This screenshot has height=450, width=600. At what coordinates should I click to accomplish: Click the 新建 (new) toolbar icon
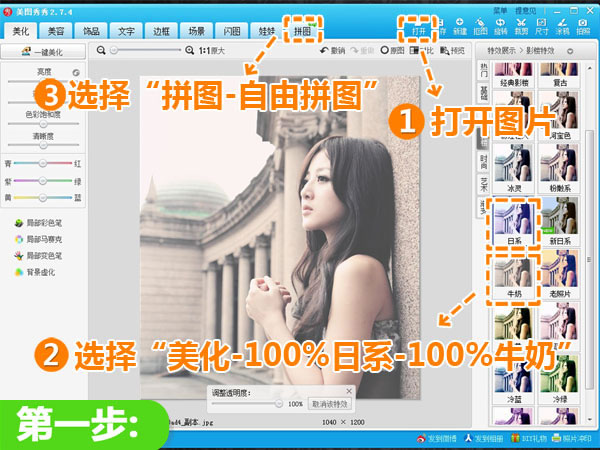460,27
